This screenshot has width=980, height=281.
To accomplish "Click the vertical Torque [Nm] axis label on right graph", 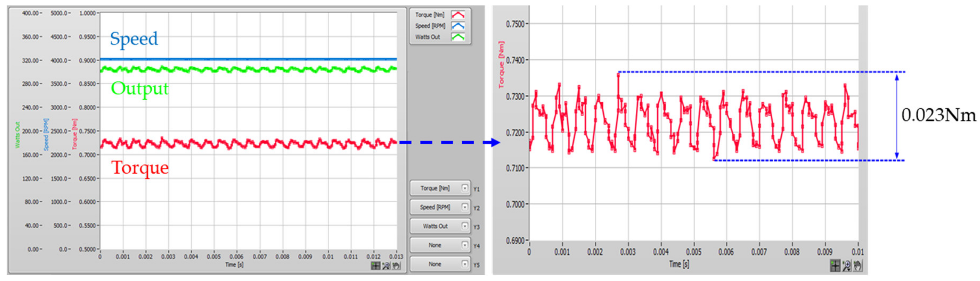I will point(501,65).
